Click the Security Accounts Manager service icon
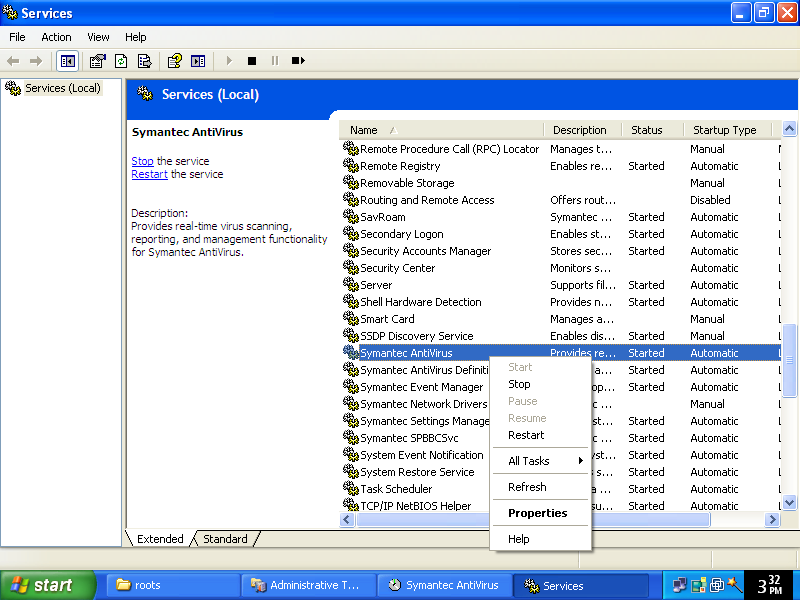This screenshot has height=600, width=800. point(351,251)
